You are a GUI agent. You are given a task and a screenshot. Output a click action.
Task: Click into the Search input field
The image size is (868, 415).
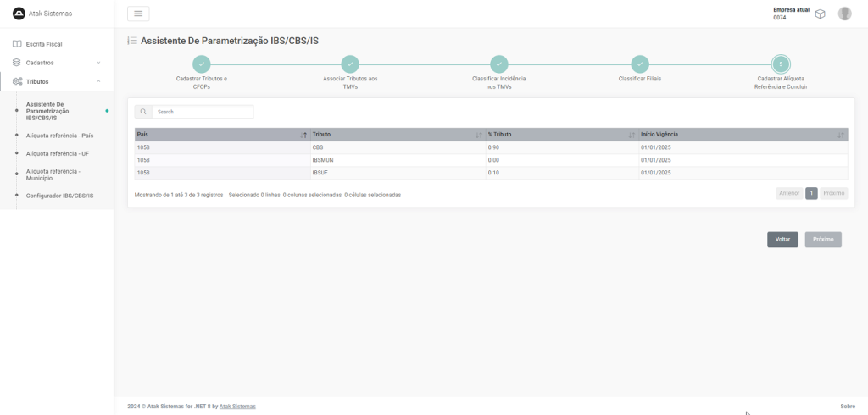point(202,112)
